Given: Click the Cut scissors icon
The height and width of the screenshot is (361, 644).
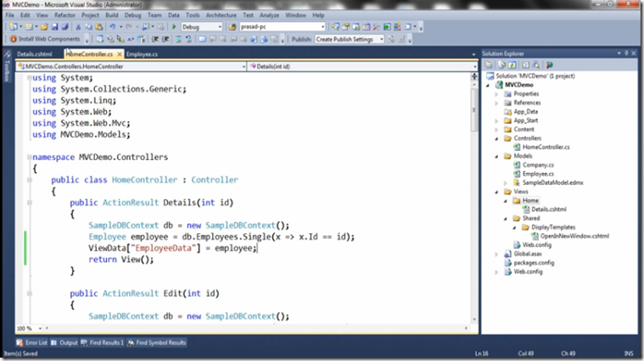Looking at the screenshot, I should point(78,27).
